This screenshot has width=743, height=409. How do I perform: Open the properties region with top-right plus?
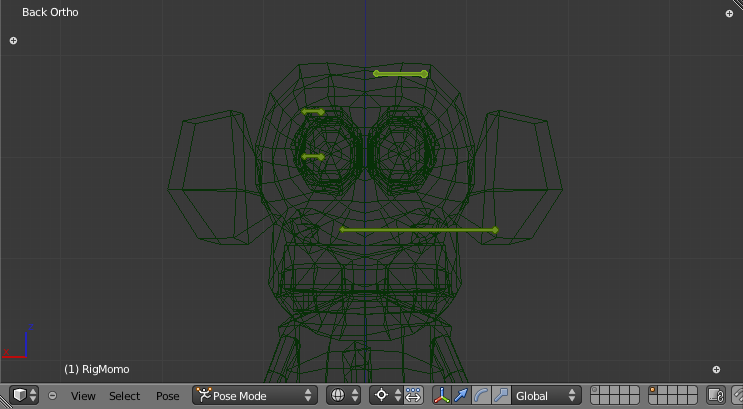729,14
